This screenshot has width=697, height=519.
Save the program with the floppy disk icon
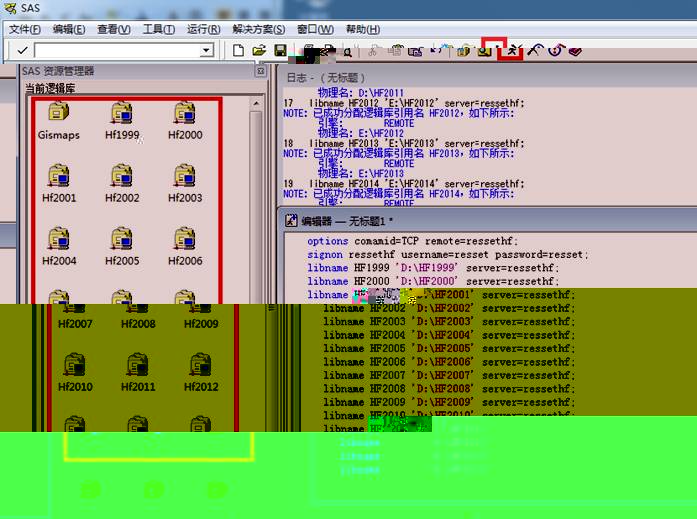280,50
